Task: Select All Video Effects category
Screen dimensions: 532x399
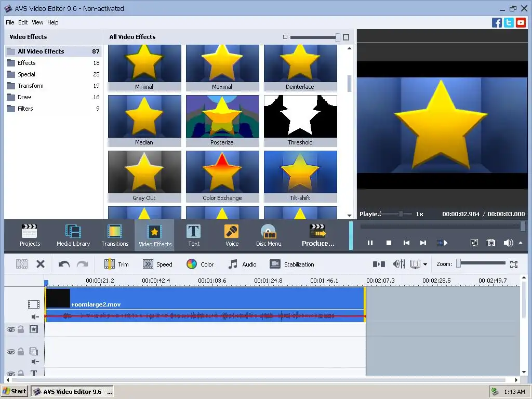Action: pyautogui.click(x=54, y=51)
